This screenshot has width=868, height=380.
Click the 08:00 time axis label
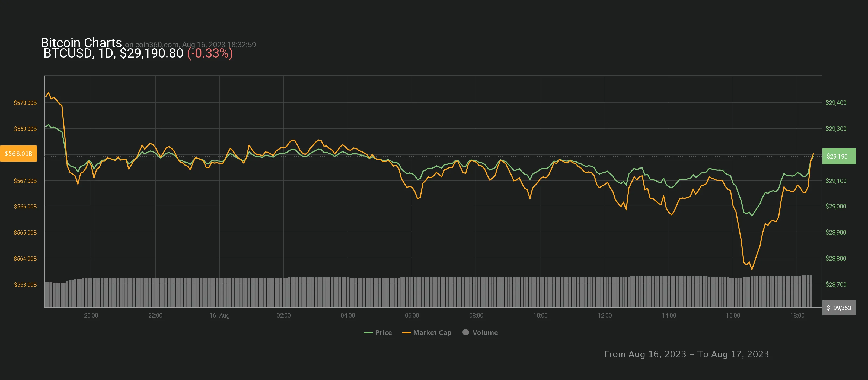pos(476,316)
